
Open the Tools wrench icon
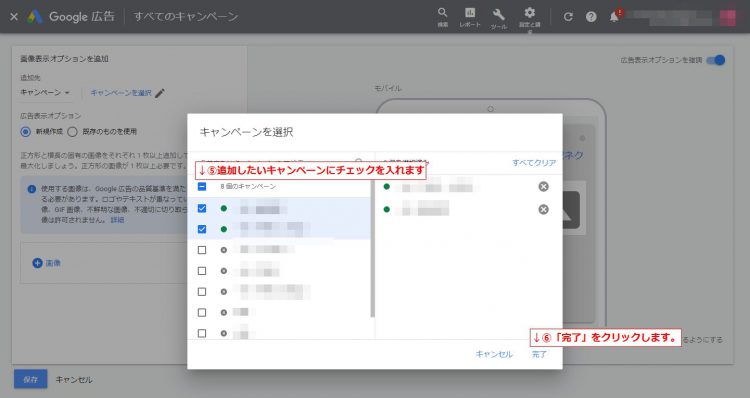click(498, 14)
